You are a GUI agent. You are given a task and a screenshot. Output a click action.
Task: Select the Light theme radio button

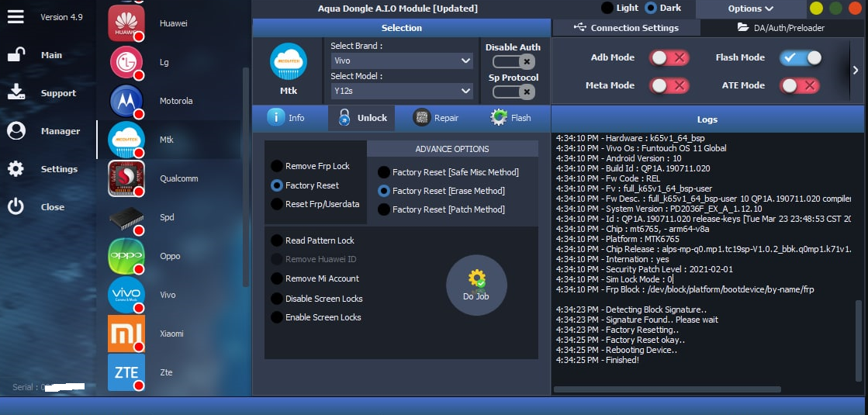pyautogui.click(x=607, y=8)
